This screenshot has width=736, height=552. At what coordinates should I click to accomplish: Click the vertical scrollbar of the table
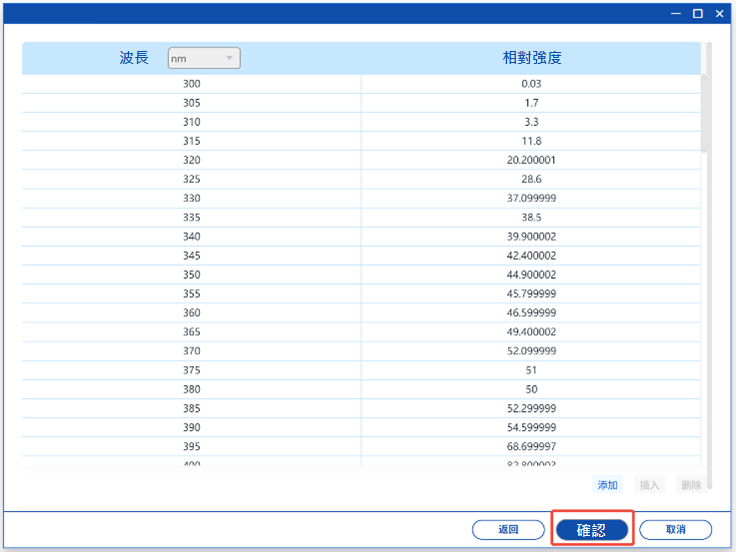(x=708, y=98)
